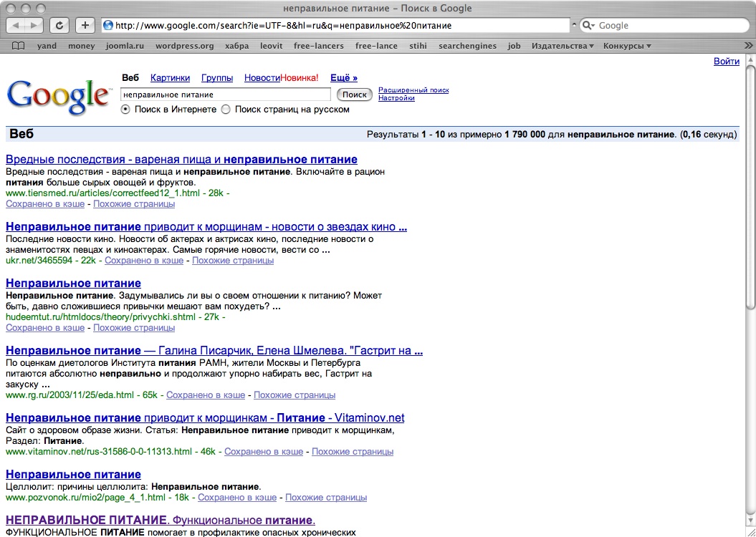The image size is (756, 537).
Task: Open 'Похожие страницы' for the tiensmed.ru result
Action: 134,204
